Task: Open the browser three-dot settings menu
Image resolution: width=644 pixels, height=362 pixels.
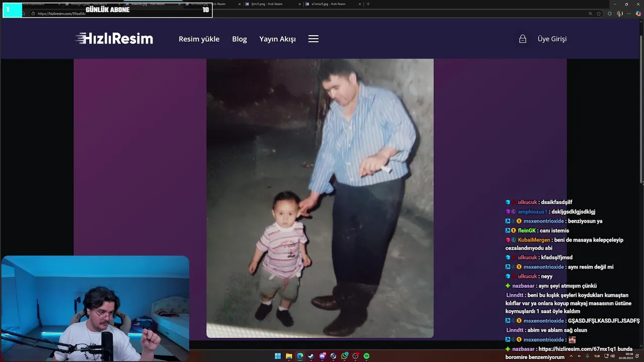Action: 629,14
